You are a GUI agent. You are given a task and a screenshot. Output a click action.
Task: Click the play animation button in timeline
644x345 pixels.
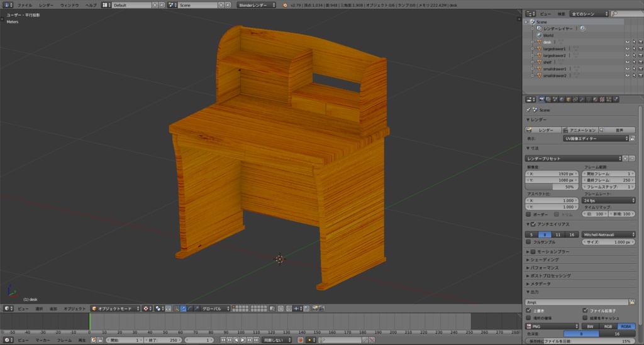[x=243, y=340]
